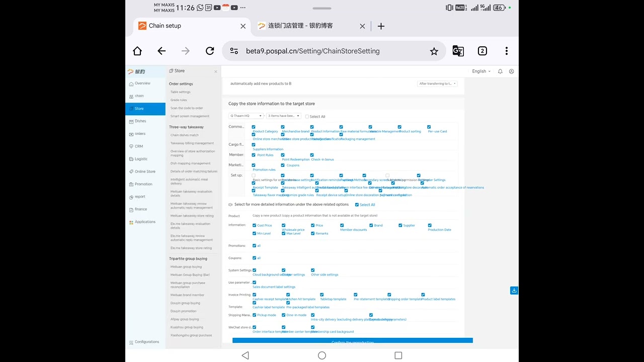
Task: Open notifications bell icon
Action: [500, 71]
